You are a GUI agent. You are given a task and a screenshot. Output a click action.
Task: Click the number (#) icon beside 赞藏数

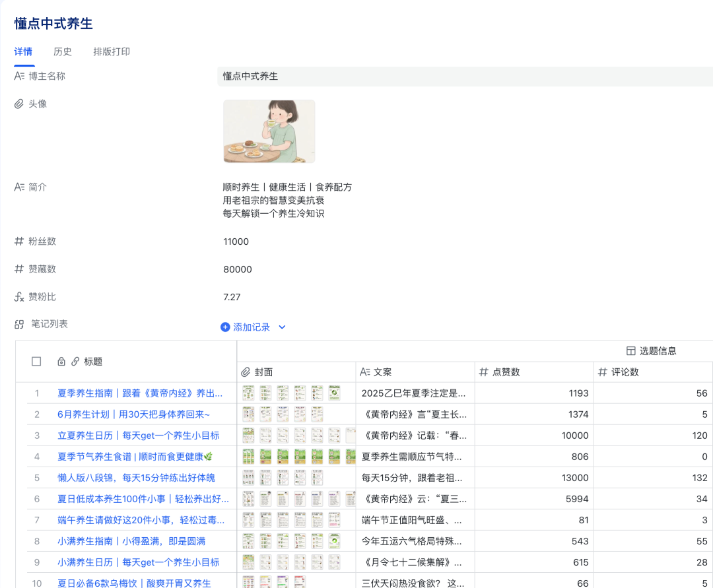tap(20, 269)
